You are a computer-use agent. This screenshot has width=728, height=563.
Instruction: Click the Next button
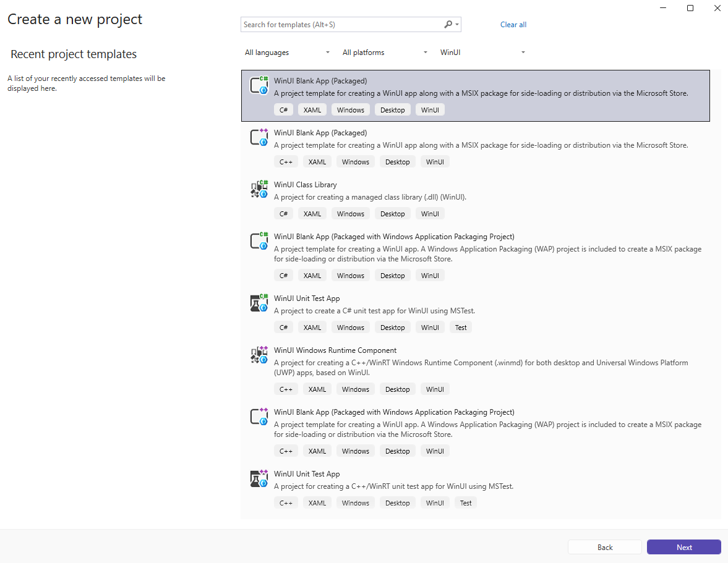point(683,547)
